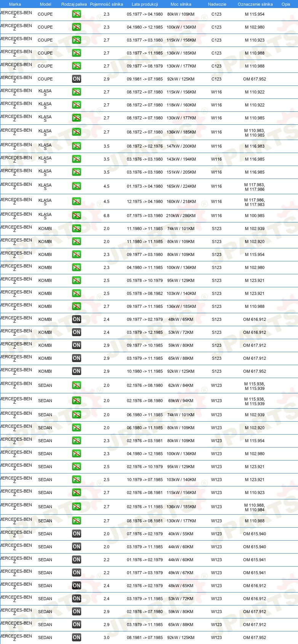Click the '147kW / 200KM' power cell
298x644 pixels.
pyautogui.click(x=181, y=146)
